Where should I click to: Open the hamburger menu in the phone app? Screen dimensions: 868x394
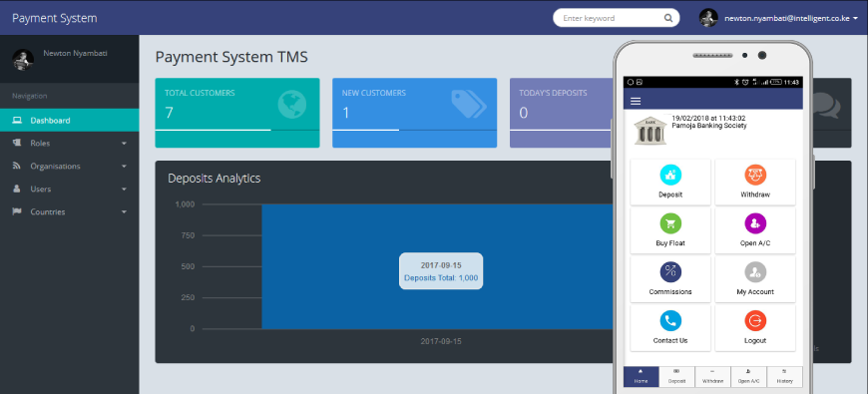(636, 102)
